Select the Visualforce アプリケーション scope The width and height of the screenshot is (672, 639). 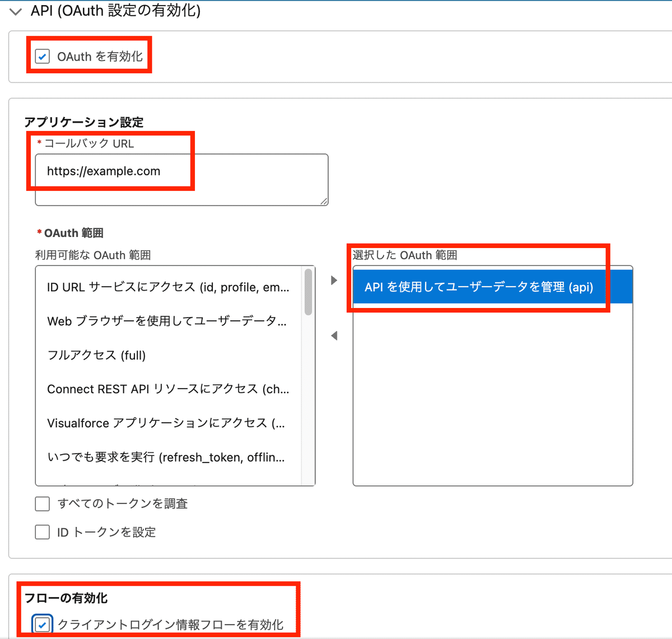(x=166, y=423)
